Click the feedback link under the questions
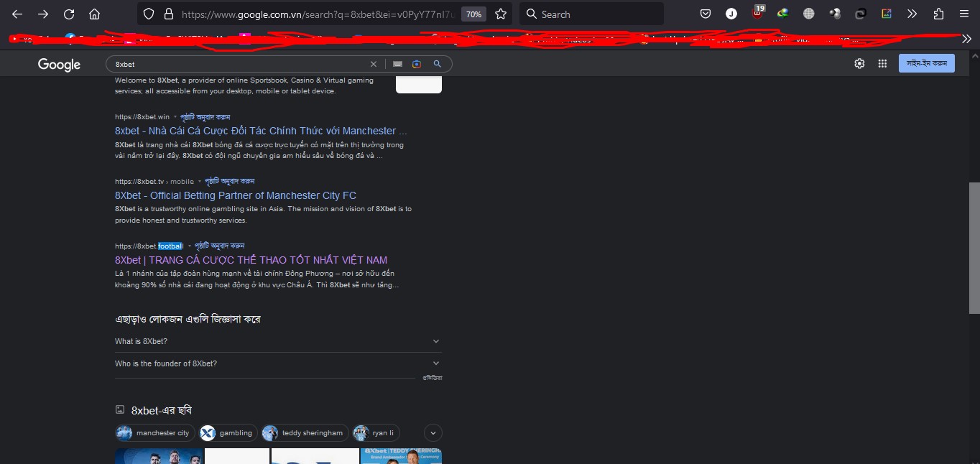The height and width of the screenshot is (464, 980). click(x=432, y=378)
